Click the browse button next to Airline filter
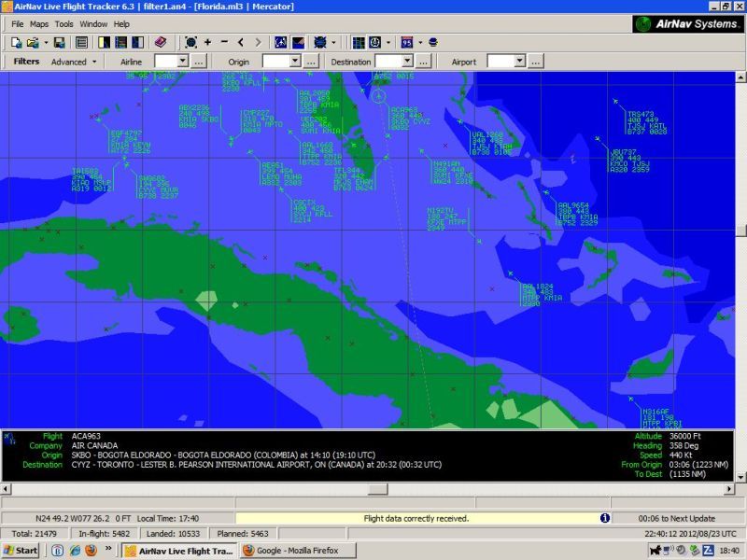Viewport: 747px width, 560px height. (200, 62)
